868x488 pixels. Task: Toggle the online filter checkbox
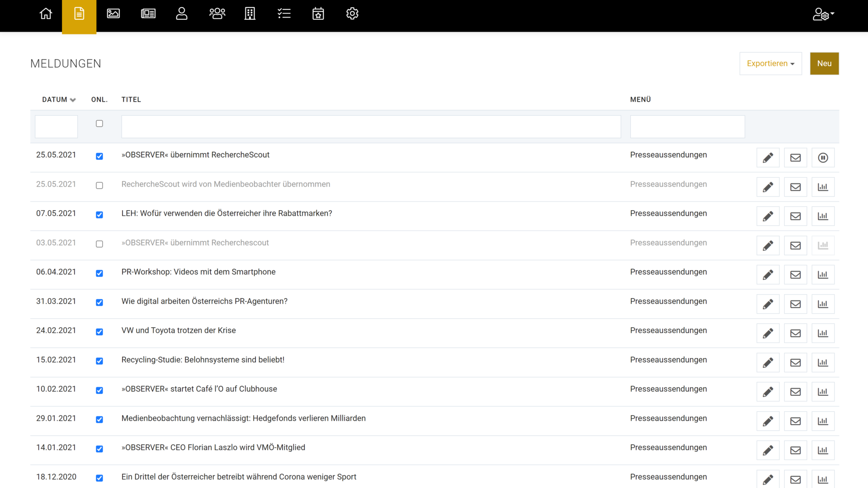coord(99,123)
